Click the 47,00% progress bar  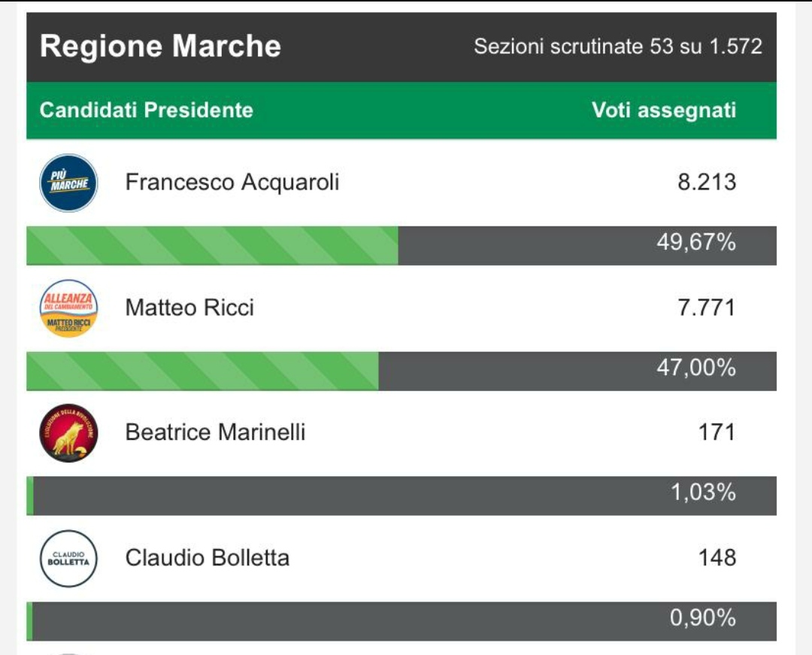(x=401, y=371)
